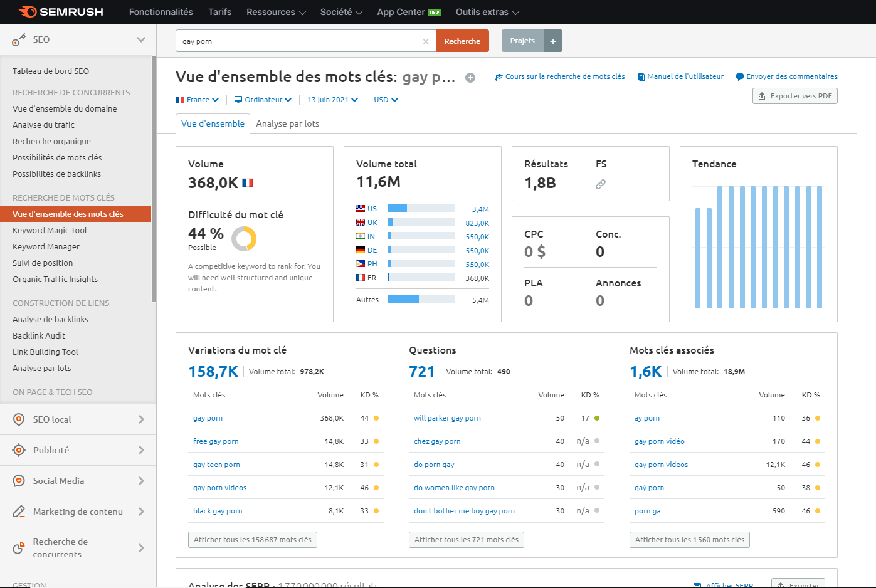Screen dimensions: 876x588
Task: Click the US volume bar
Action: 421,208
